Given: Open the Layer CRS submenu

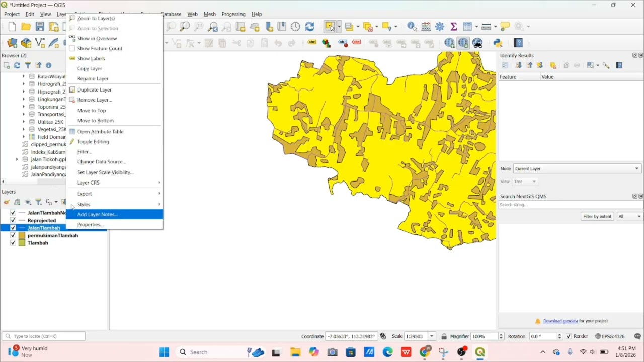Looking at the screenshot, I should 115,183.
